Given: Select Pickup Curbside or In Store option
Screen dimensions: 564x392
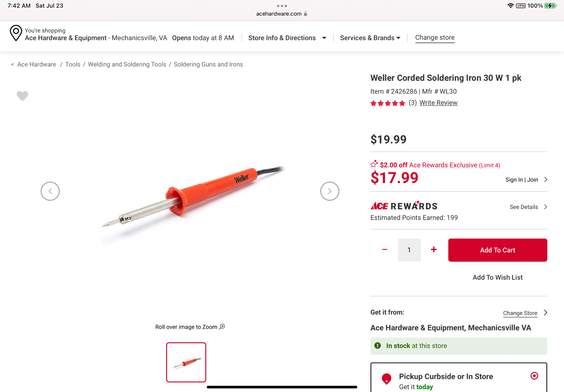Looking at the screenshot, I should pyautogui.click(x=534, y=376).
